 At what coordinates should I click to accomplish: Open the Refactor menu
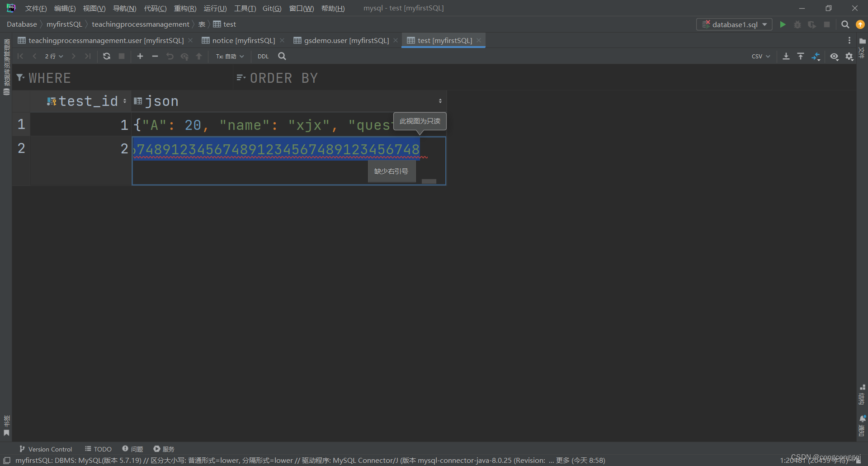coord(185,8)
